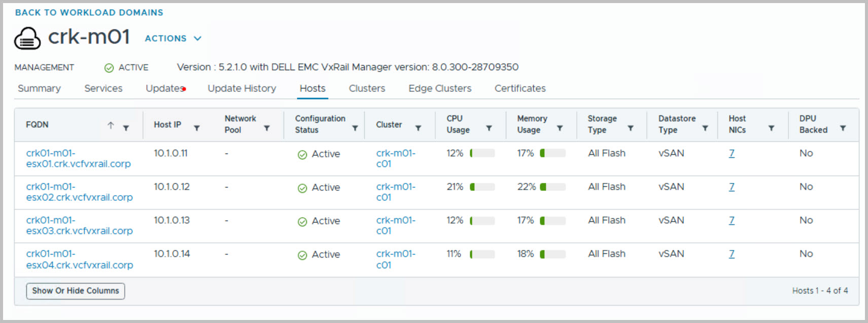Open host esx01 FQDN link
The width and height of the screenshot is (868, 323).
pyautogui.click(x=78, y=158)
